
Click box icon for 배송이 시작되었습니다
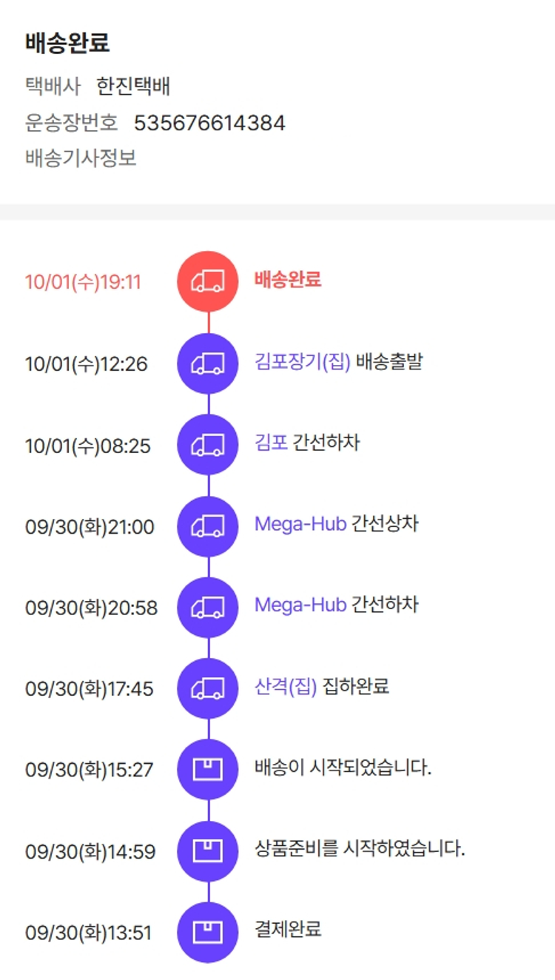208,770
